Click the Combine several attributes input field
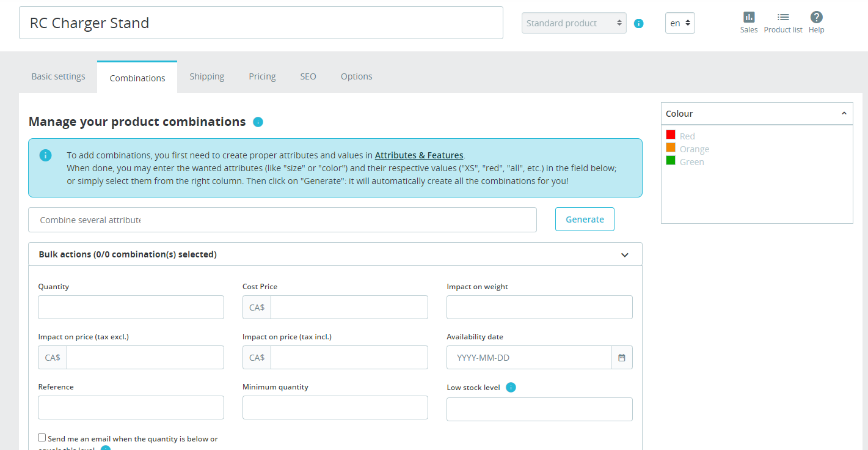868x450 pixels. (x=282, y=220)
